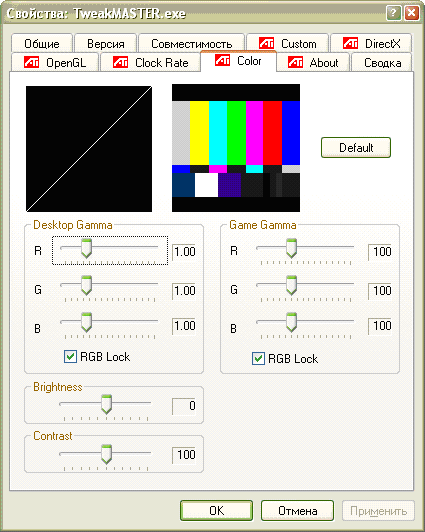The width and height of the screenshot is (425, 532).
Task: Click the Game Gamma G slider thumb
Action: click(x=291, y=285)
